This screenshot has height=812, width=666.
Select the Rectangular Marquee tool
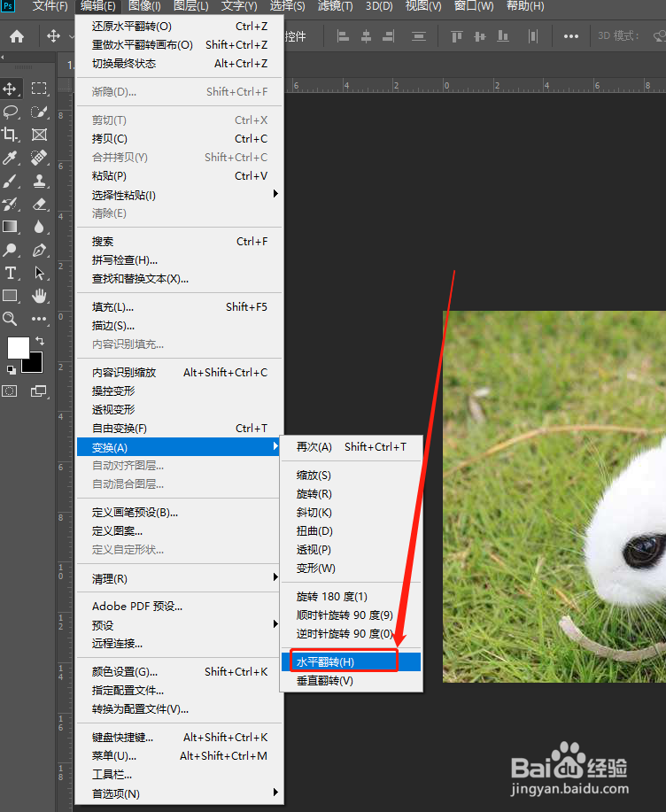click(x=39, y=89)
